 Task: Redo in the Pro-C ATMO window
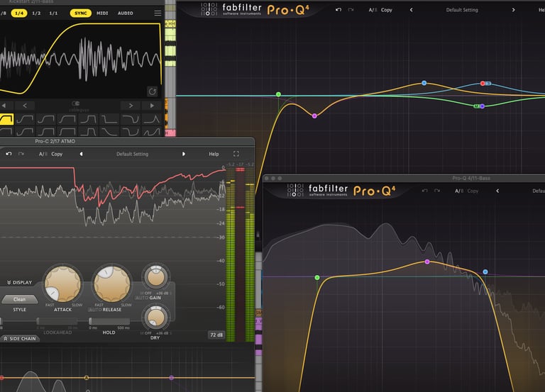tap(21, 153)
